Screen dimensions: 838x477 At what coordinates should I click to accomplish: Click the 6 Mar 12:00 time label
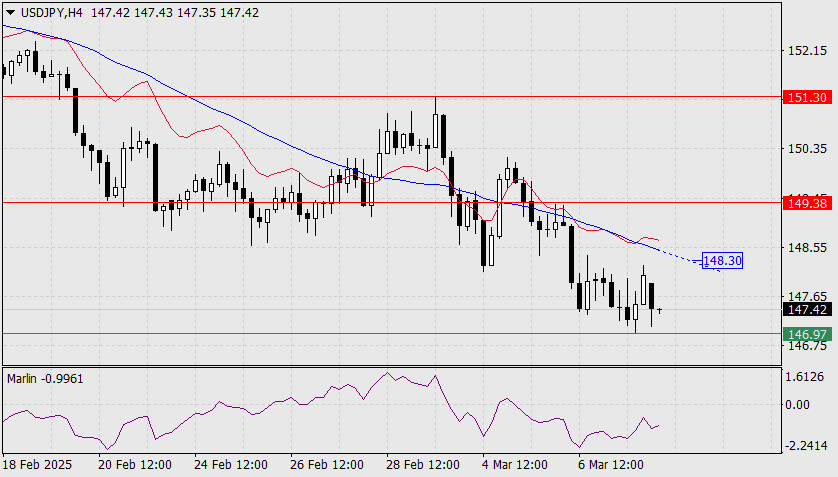[611, 465]
